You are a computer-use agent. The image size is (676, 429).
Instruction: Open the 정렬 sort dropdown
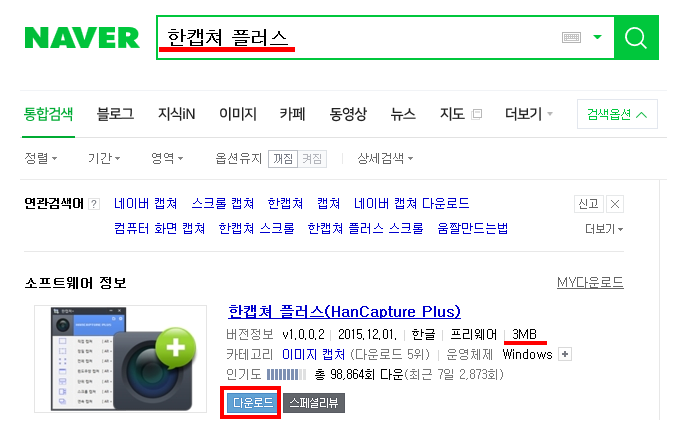click(x=41, y=158)
